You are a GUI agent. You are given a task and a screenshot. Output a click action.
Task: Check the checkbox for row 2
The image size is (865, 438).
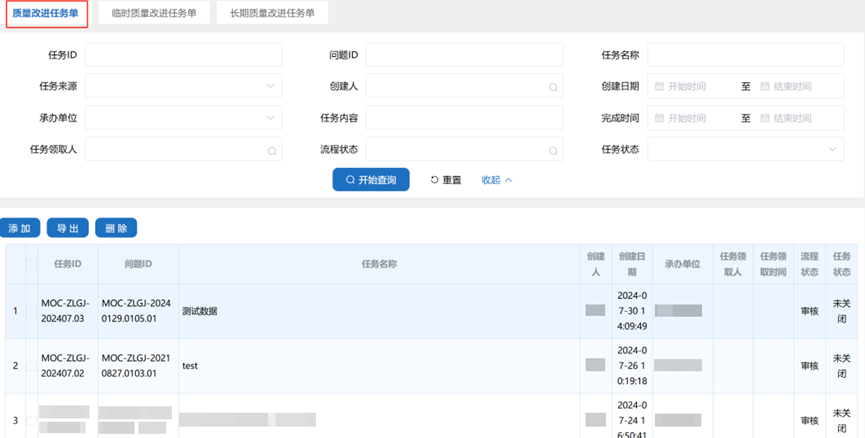click(32, 366)
